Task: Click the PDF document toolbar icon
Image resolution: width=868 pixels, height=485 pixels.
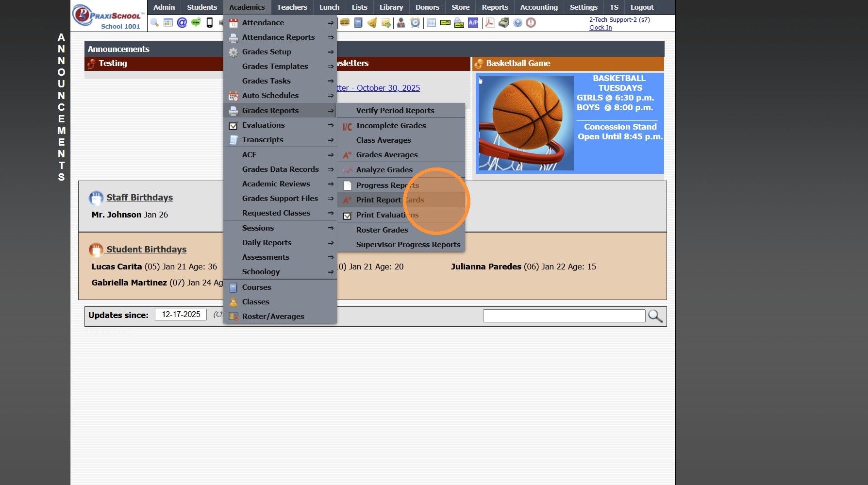Action: pos(490,23)
